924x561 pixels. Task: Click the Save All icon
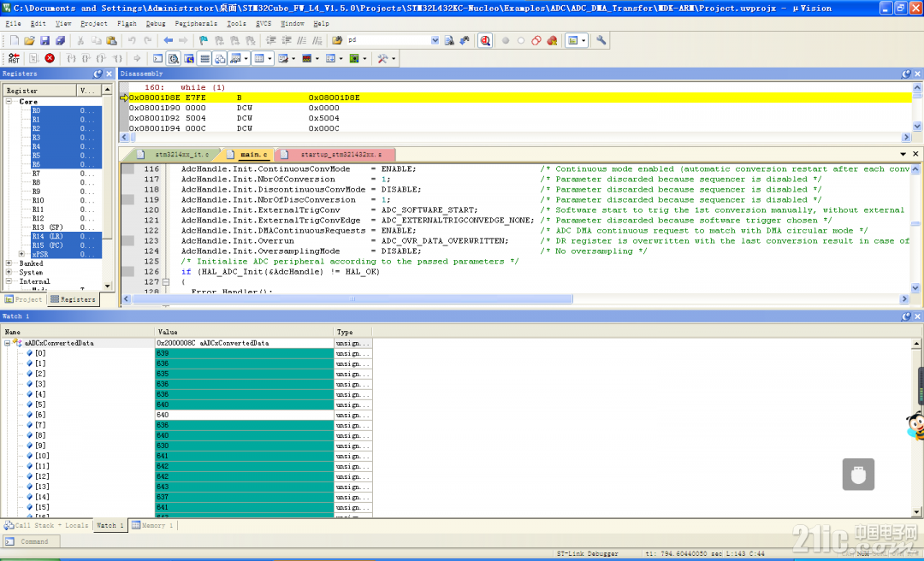(x=60, y=40)
